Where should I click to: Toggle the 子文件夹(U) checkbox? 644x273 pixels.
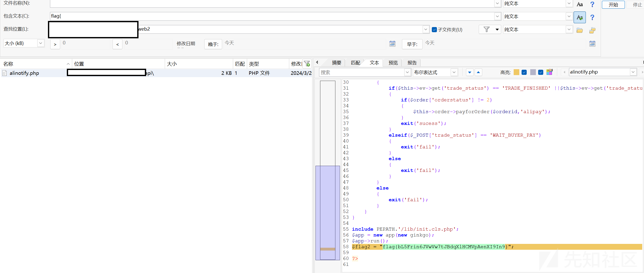(434, 30)
